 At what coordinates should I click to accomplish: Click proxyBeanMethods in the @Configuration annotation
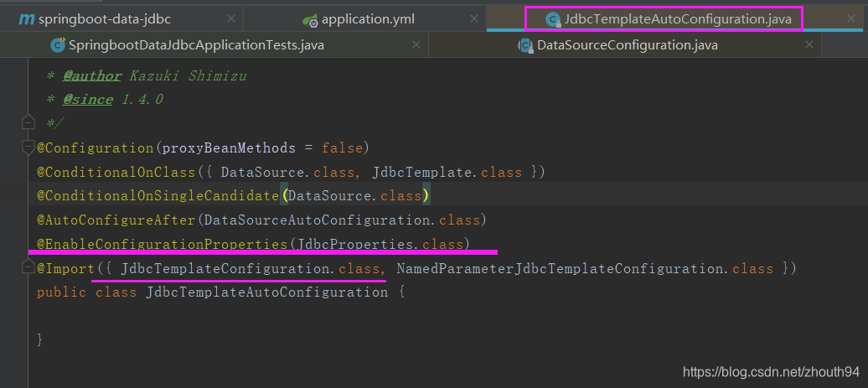229,148
